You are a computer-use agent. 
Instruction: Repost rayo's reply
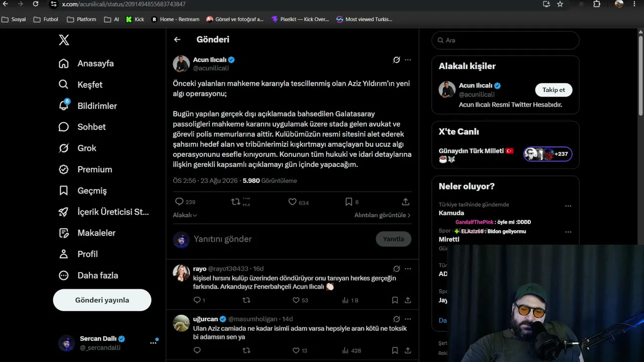pos(247,300)
